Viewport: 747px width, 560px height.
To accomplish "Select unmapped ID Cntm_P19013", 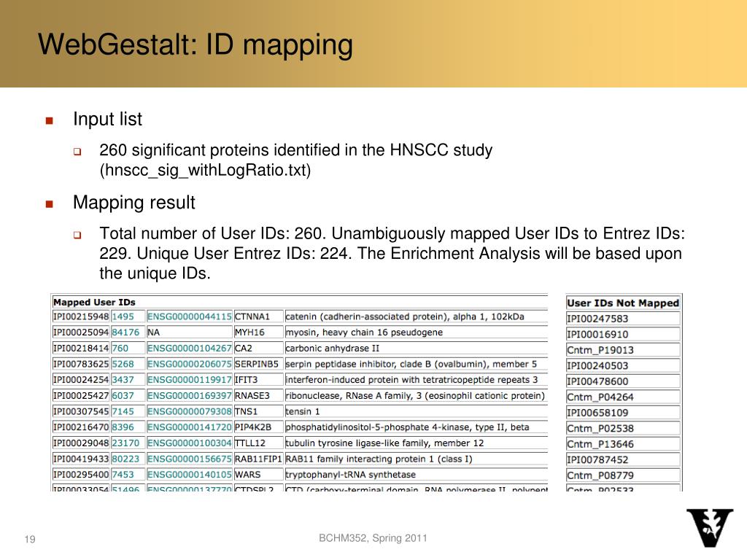I will point(600,350).
